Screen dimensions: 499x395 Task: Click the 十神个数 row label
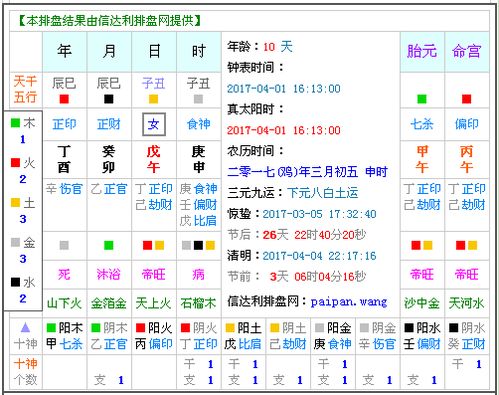26,371
